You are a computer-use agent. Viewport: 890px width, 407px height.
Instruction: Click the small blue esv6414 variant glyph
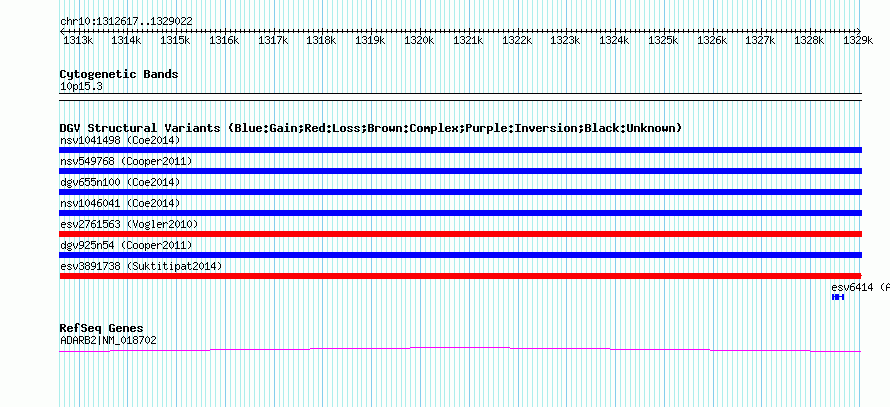[x=838, y=297]
